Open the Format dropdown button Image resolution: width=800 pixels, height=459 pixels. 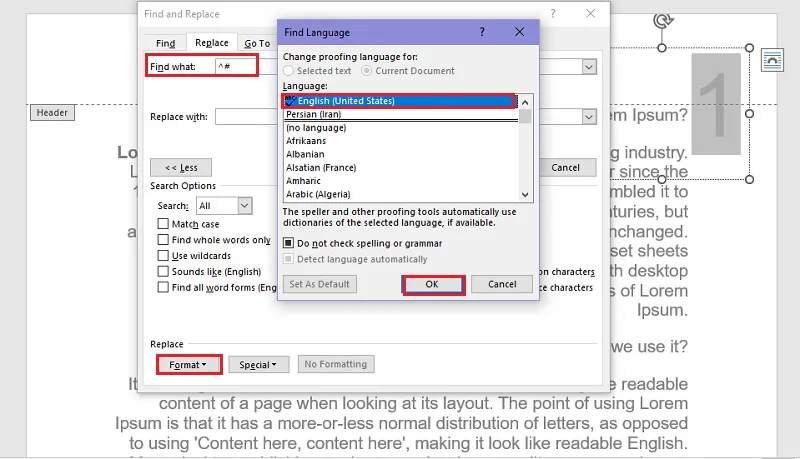(x=188, y=365)
